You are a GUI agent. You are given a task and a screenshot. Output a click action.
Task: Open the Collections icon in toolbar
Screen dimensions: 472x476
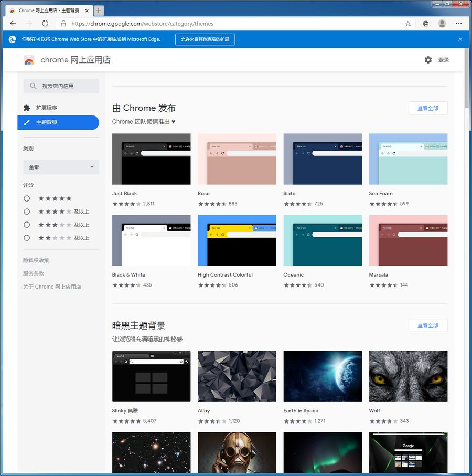point(426,24)
